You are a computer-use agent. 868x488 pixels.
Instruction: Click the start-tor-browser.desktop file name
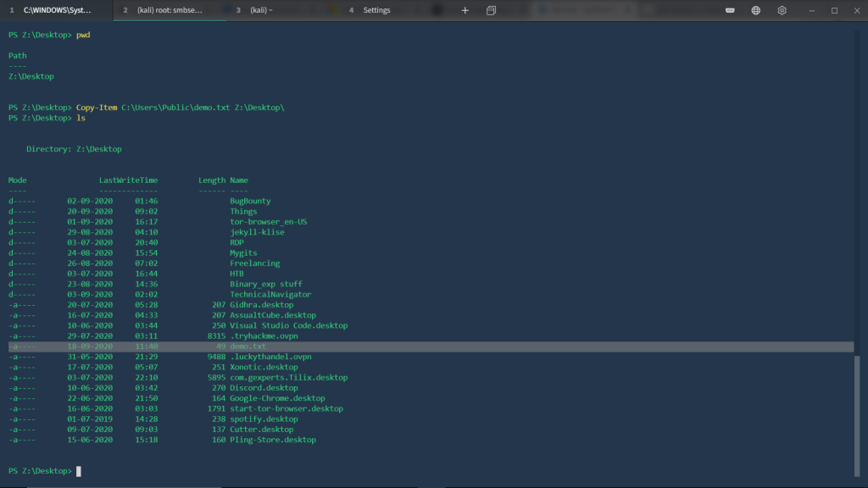click(287, 409)
